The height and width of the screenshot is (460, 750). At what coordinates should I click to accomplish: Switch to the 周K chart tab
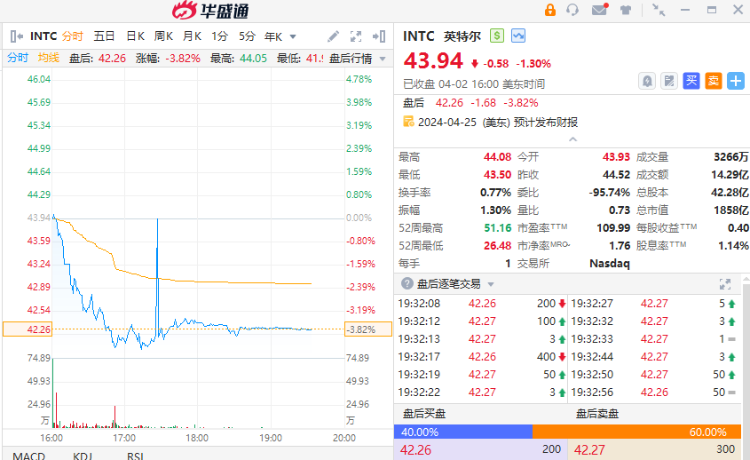[x=163, y=36]
